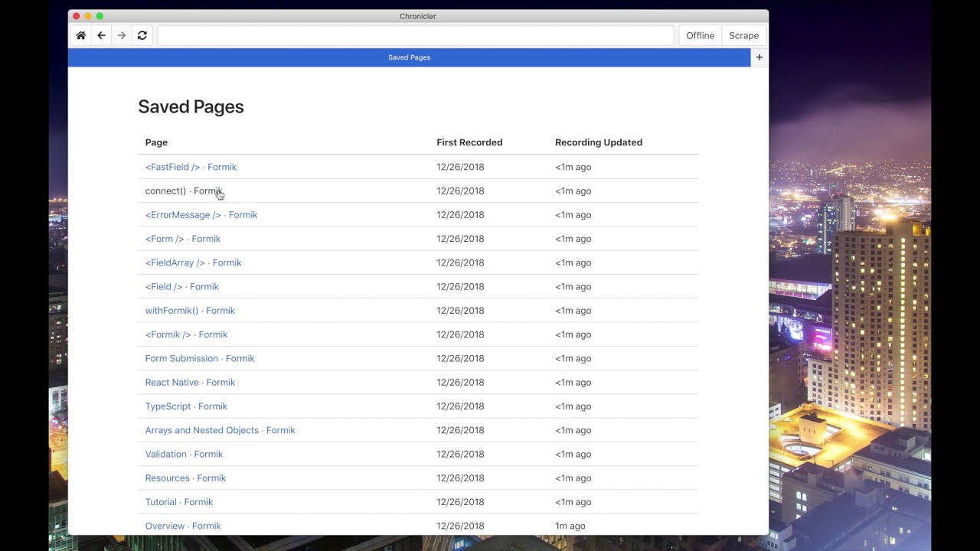The width and height of the screenshot is (980, 551).
Task: Open the TypeScript · Formik link
Action: (x=186, y=406)
